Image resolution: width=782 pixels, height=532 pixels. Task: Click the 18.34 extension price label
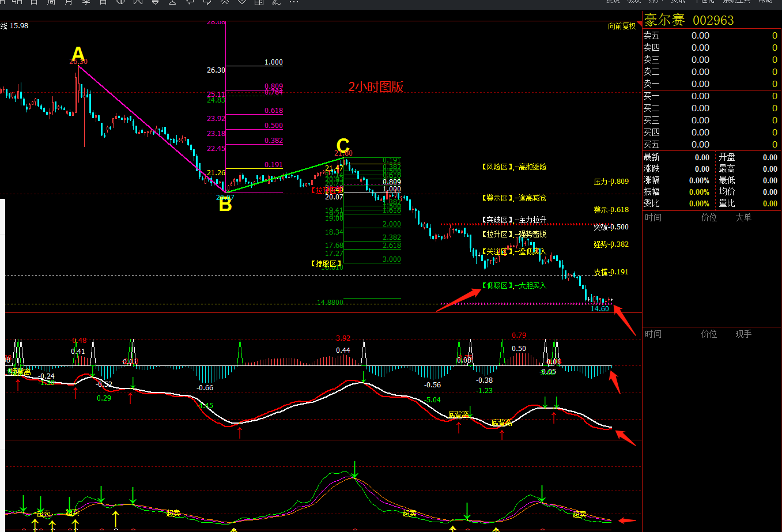pos(334,232)
